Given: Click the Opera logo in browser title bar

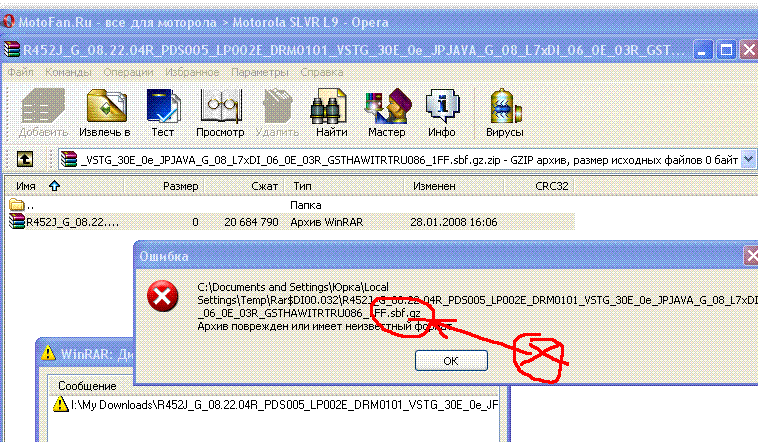Looking at the screenshot, I should click(8, 22).
